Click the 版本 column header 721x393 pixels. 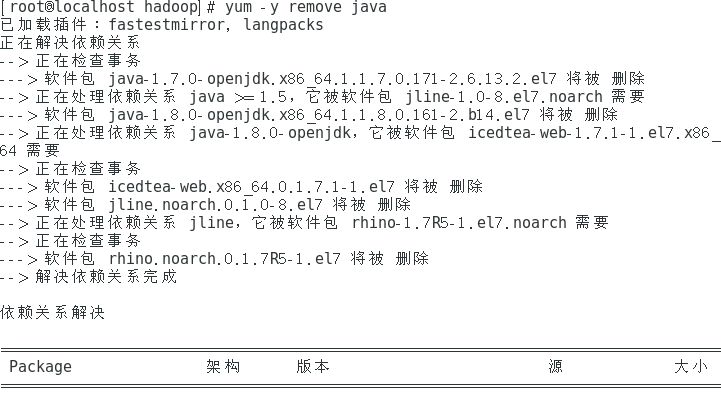point(313,366)
